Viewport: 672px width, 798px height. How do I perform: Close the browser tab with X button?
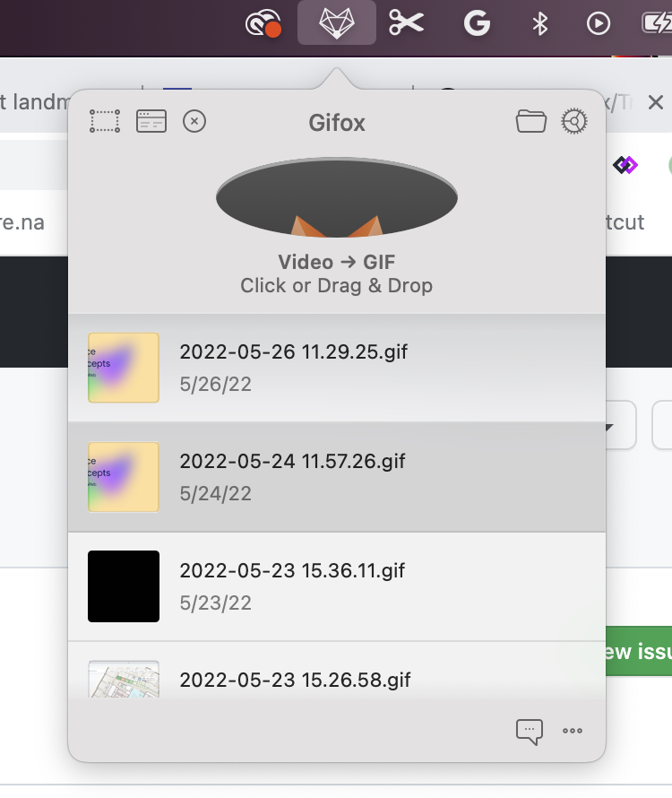pyautogui.click(x=656, y=102)
